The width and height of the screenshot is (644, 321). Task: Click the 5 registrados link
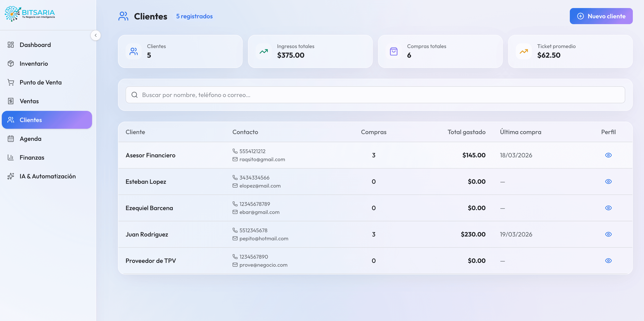194,16
